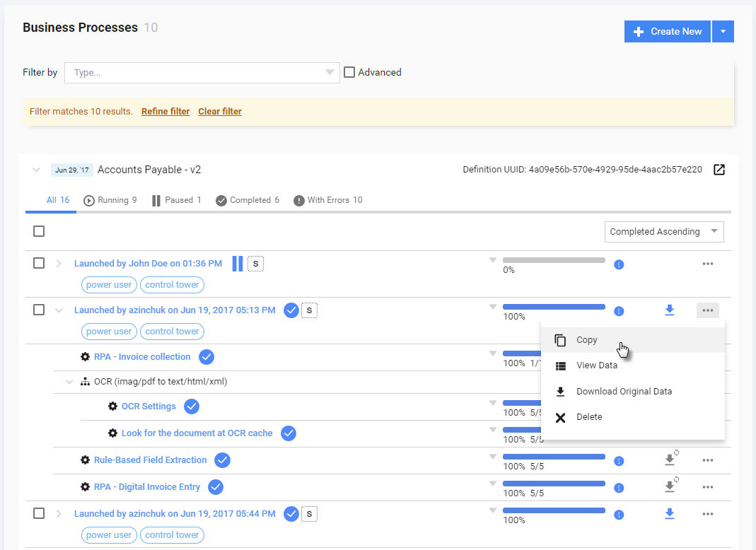This screenshot has width=756, height=550.
Task: Click control tower tag on 05:13 PM launch
Action: click(172, 332)
